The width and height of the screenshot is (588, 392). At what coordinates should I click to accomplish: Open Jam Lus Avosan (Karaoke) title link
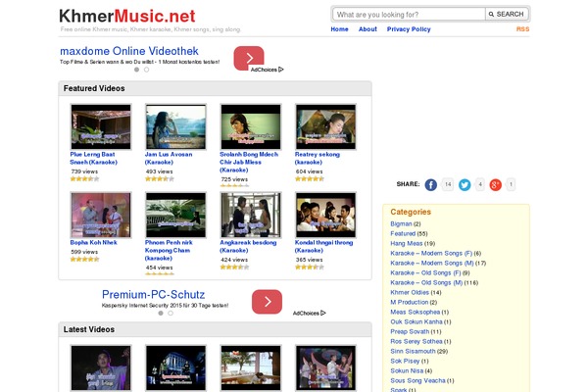[169, 159]
